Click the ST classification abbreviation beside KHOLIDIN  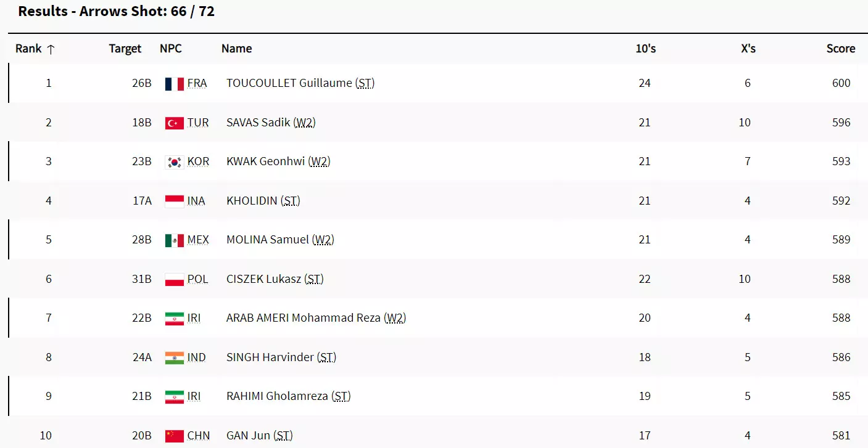click(290, 201)
